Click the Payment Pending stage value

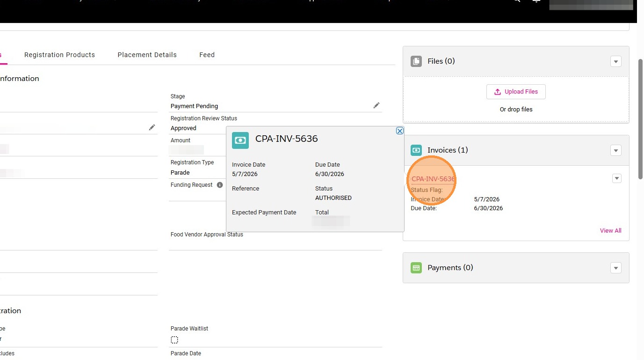click(194, 106)
